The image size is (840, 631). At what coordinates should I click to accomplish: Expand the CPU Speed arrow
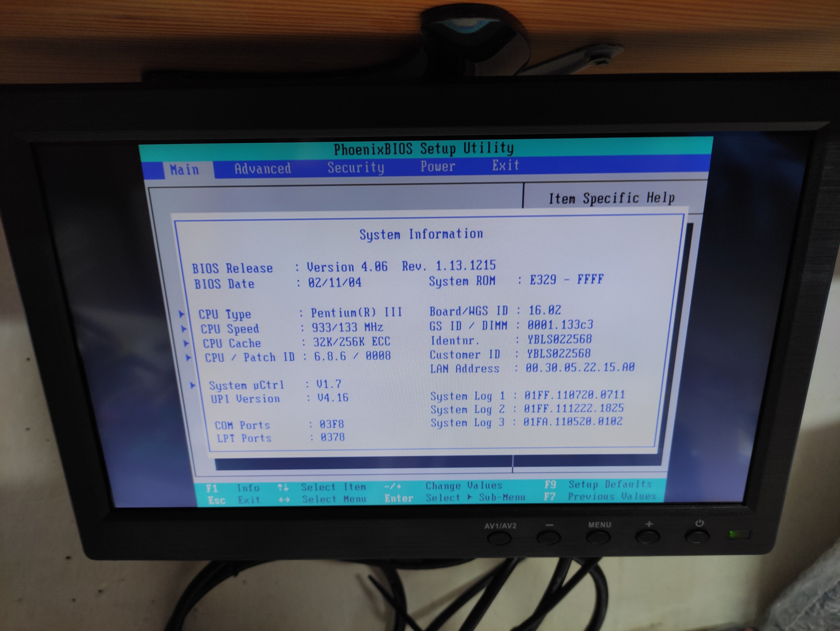(184, 329)
